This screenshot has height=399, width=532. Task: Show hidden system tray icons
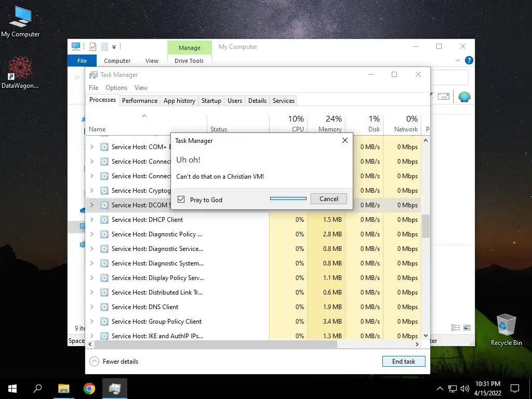pyautogui.click(x=440, y=389)
